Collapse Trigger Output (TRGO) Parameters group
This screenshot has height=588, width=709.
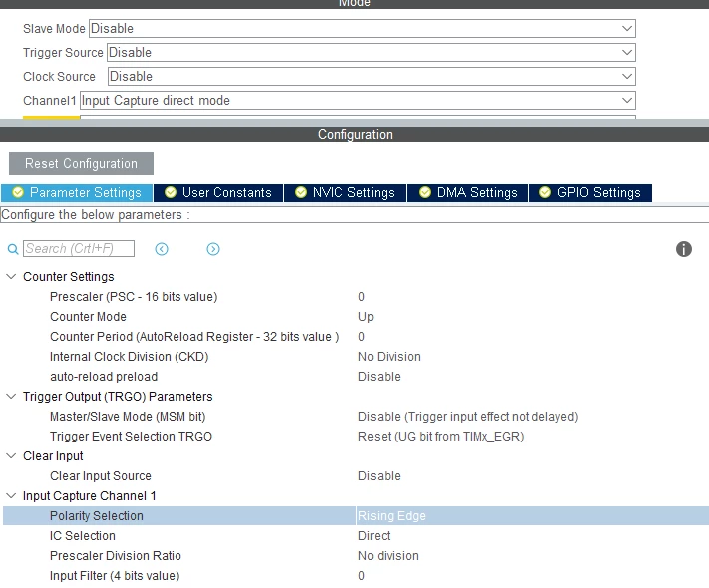click(x=11, y=397)
